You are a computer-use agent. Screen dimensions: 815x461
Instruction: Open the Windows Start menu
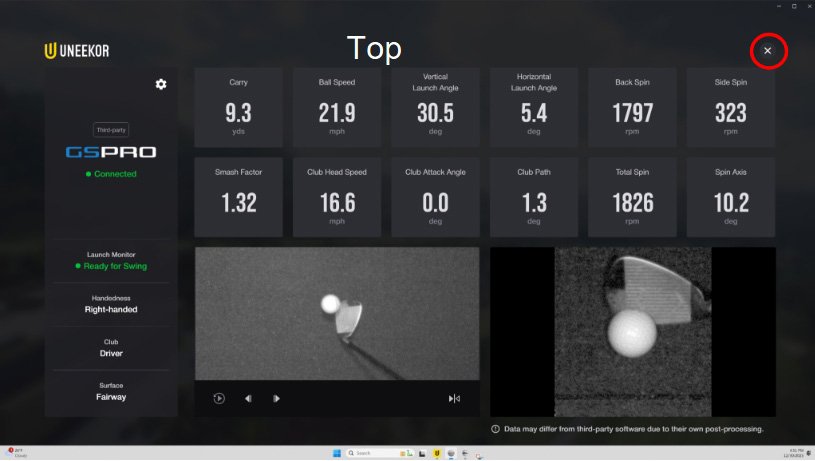[337, 453]
